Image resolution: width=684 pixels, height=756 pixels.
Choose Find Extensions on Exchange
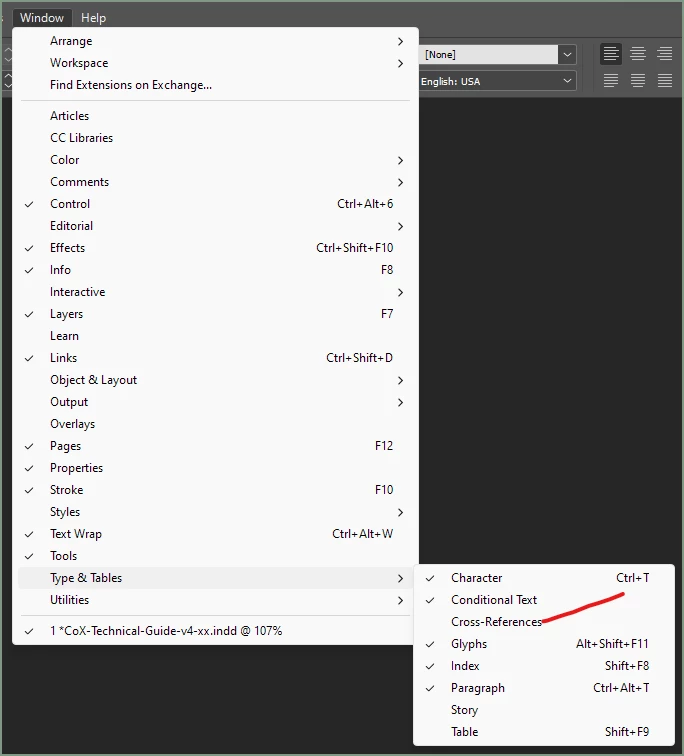[x=215, y=85]
